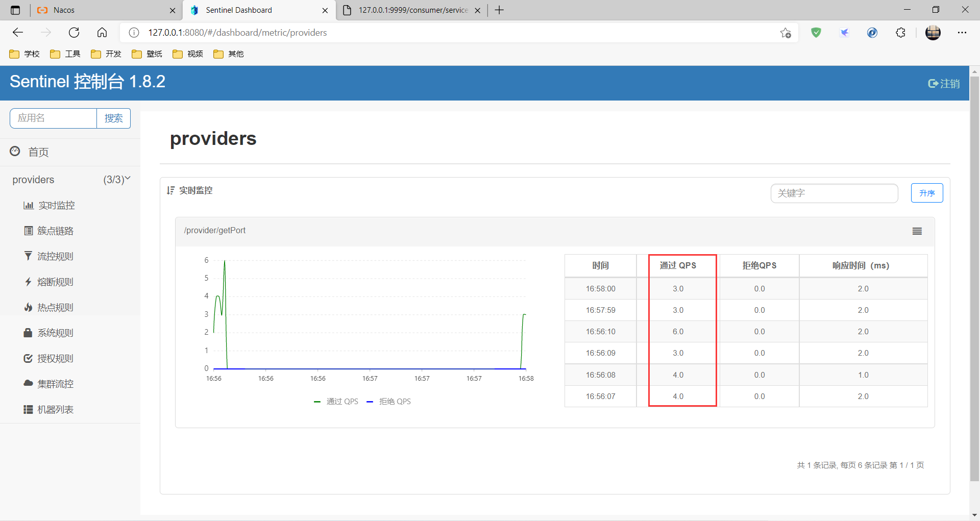
Task: Click the /provider/getPort resource title
Action: [x=214, y=231]
